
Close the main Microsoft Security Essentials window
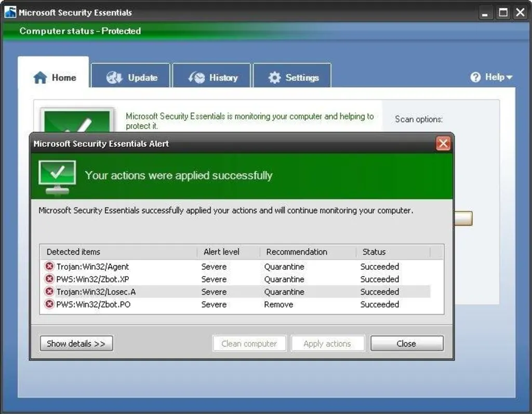521,13
